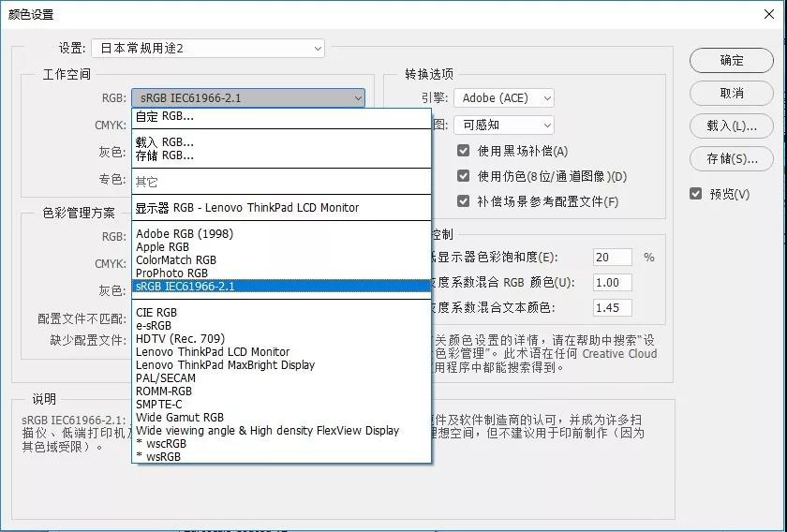Click the text blend gamma field 1.45
The height and width of the screenshot is (532, 787).
[612, 307]
